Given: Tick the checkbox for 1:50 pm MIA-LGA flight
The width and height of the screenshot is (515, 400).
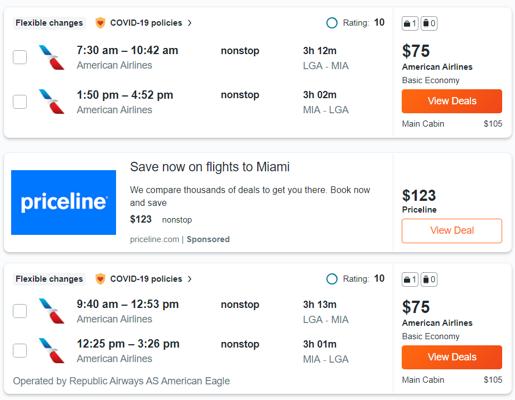Looking at the screenshot, I should pyautogui.click(x=20, y=102).
